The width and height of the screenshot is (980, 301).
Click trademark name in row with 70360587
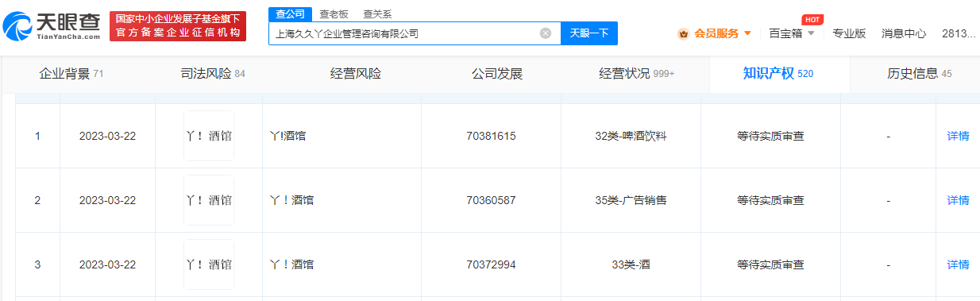click(291, 200)
